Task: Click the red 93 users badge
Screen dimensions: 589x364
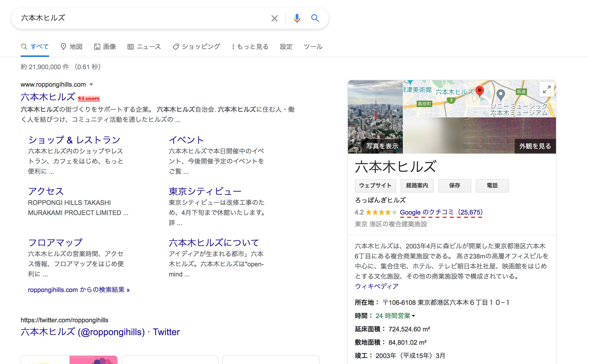Action: coord(89,99)
